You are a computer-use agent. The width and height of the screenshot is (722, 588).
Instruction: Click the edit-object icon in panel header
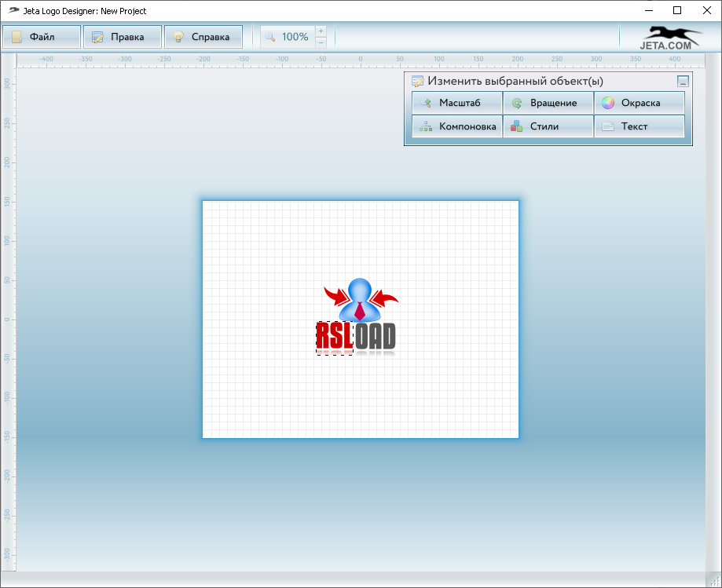click(418, 82)
